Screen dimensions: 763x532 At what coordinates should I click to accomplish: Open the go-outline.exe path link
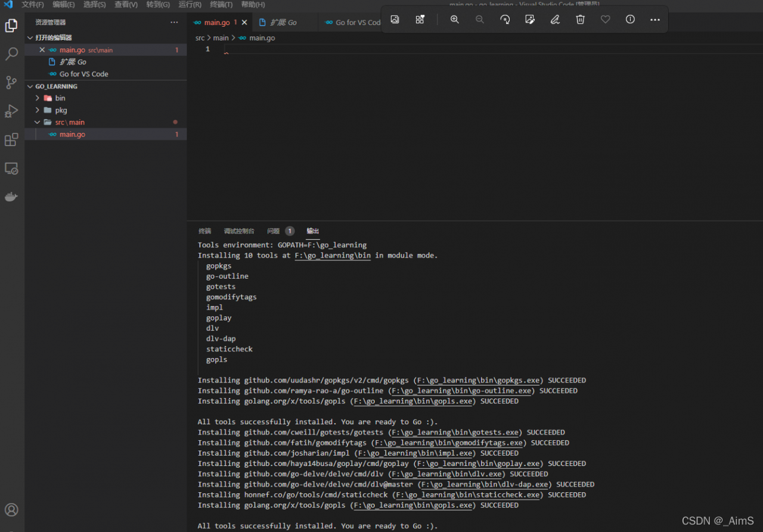(461, 391)
